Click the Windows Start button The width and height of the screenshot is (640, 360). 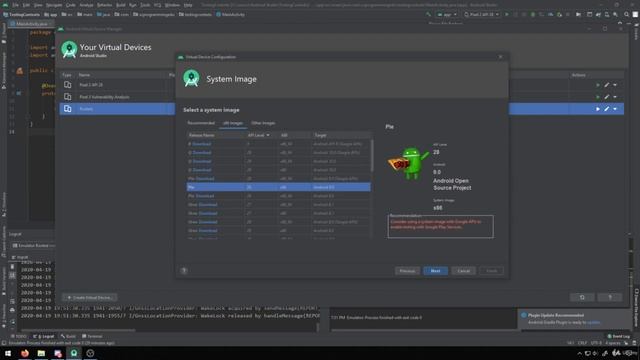[8, 353]
